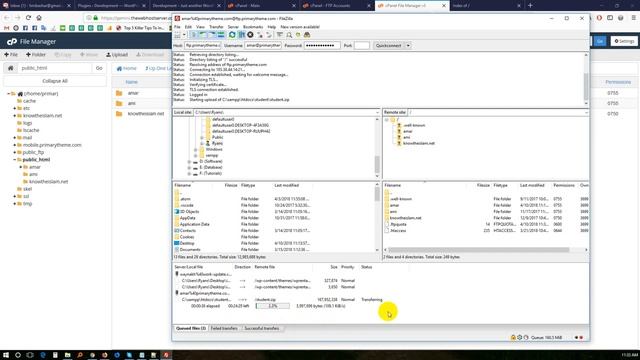
Task: Switch to the Successful transfers tab
Action: [x=262, y=329]
